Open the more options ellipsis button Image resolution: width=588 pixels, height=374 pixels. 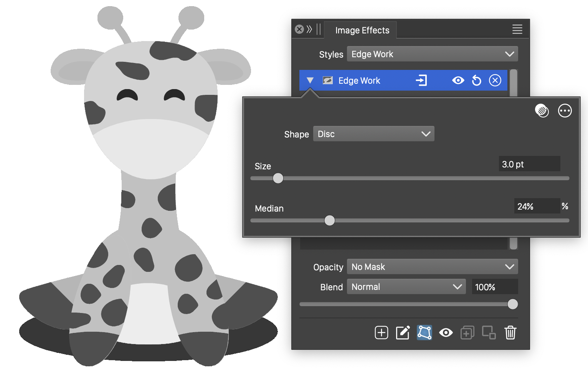pyautogui.click(x=565, y=111)
